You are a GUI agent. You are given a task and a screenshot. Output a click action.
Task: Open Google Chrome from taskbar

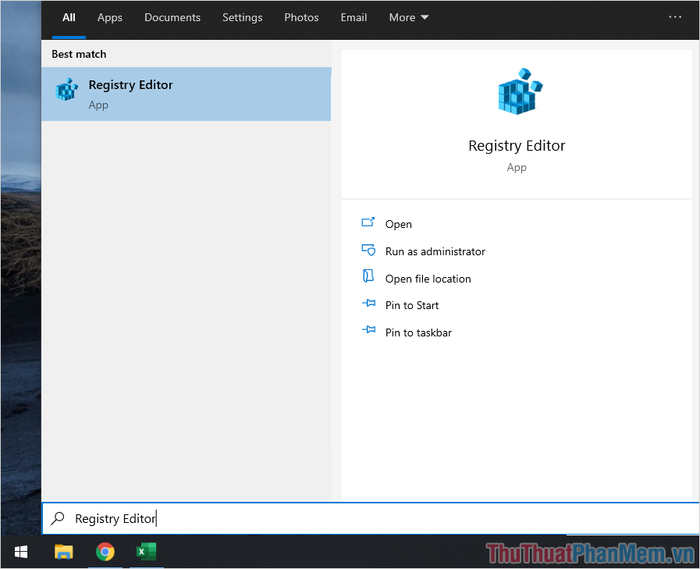click(x=105, y=552)
